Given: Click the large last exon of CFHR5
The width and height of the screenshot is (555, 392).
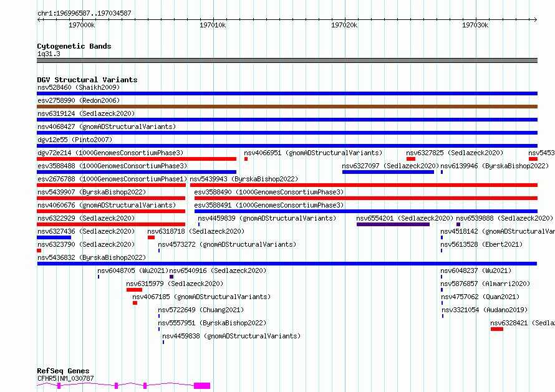Looking at the screenshot, I should tap(202, 386).
